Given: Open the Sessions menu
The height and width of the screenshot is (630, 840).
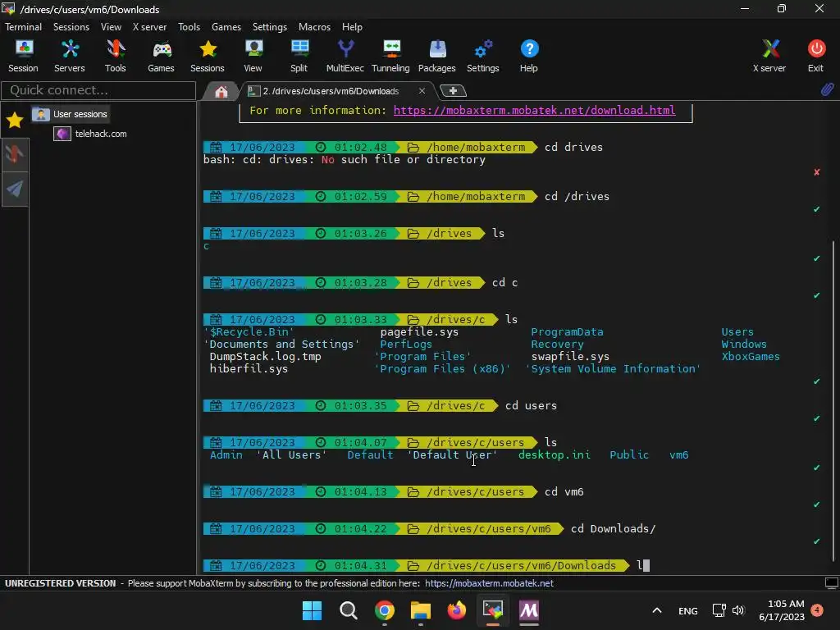Looking at the screenshot, I should 71,27.
